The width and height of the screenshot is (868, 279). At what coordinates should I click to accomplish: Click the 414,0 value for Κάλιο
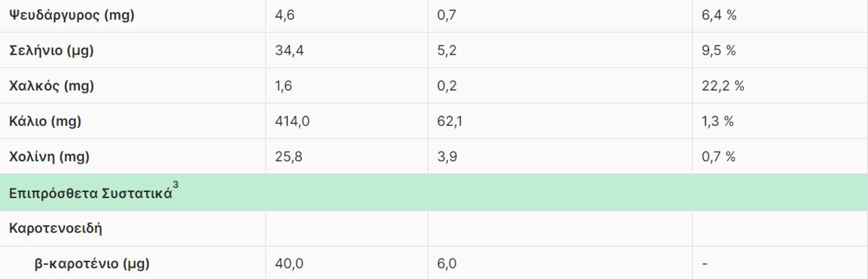(292, 121)
